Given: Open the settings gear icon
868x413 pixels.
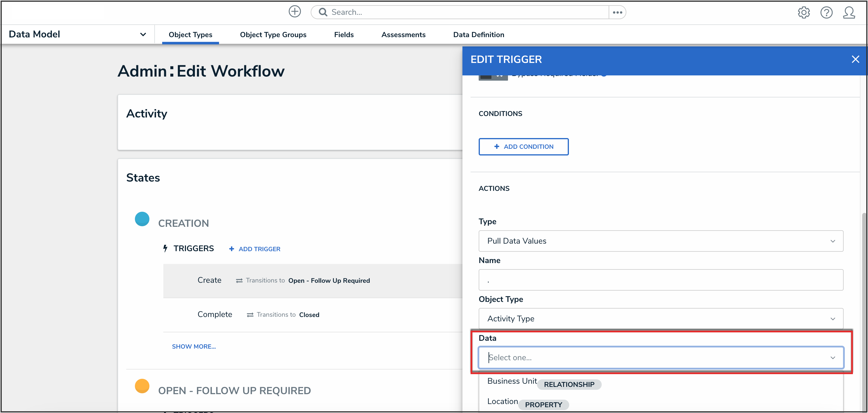Looking at the screenshot, I should click(804, 12).
